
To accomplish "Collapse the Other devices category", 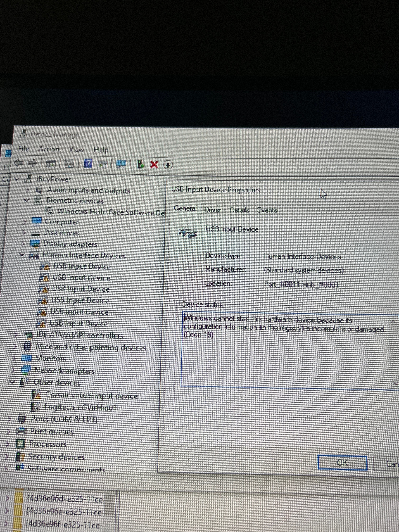I will click(x=12, y=381).
